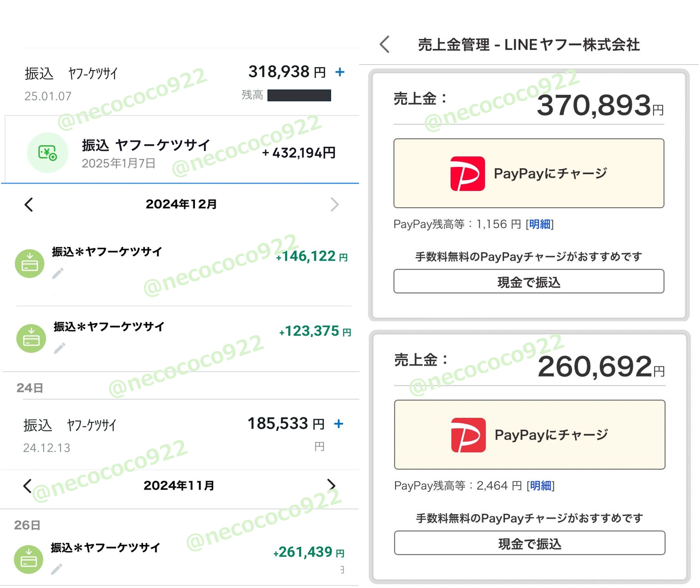Screen dimensions: 700x588
Task: Tap the 2025年1月7日 date label
Action: (118, 163)
